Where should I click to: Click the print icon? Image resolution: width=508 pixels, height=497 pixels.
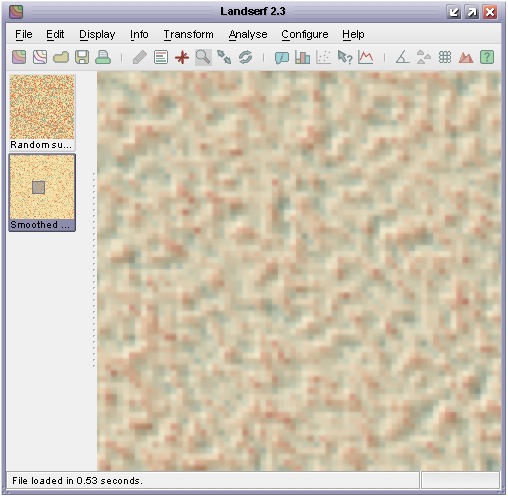(103, 57)
